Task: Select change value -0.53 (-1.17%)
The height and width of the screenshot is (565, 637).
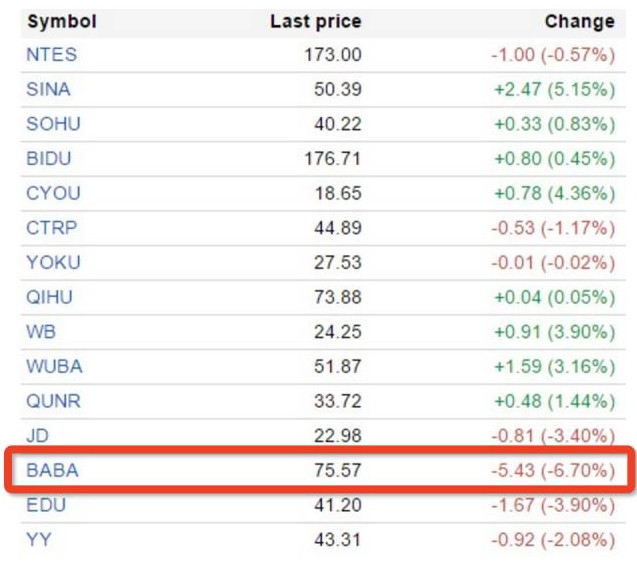Action: click(x=553, y=228)
